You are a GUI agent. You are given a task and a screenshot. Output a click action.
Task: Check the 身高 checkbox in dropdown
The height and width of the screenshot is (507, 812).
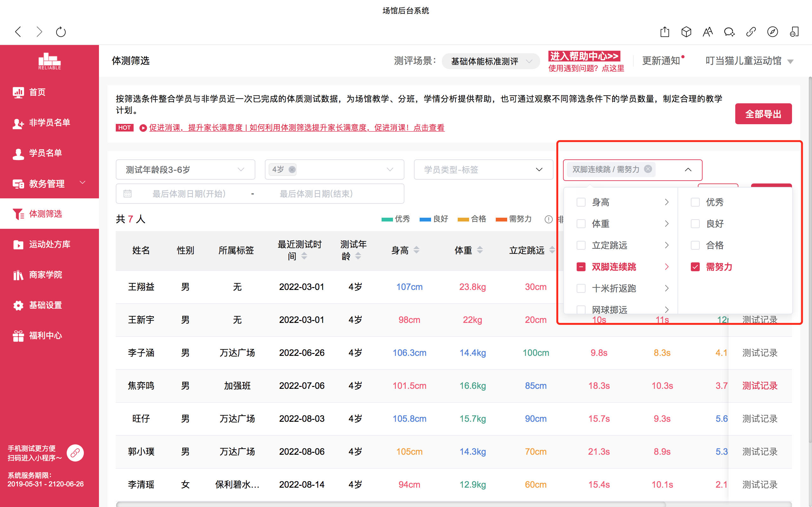581,202
